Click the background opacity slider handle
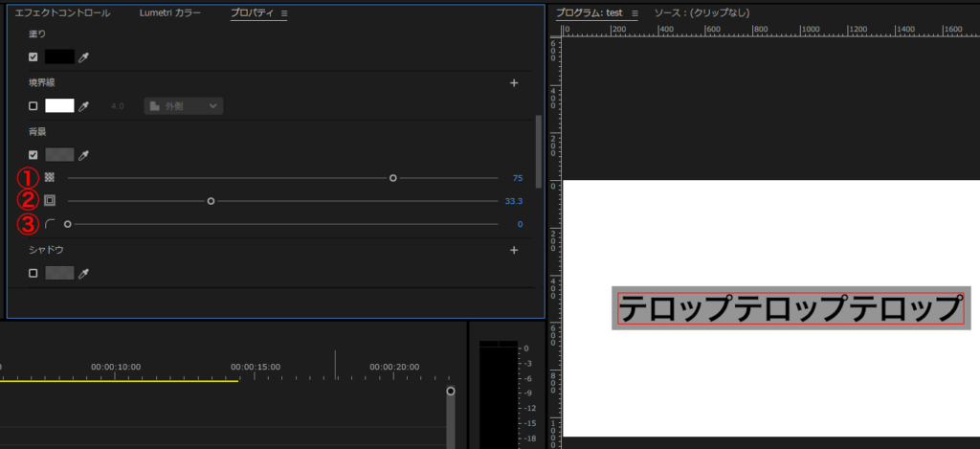 pyautogui.click(x=393, y=178)
